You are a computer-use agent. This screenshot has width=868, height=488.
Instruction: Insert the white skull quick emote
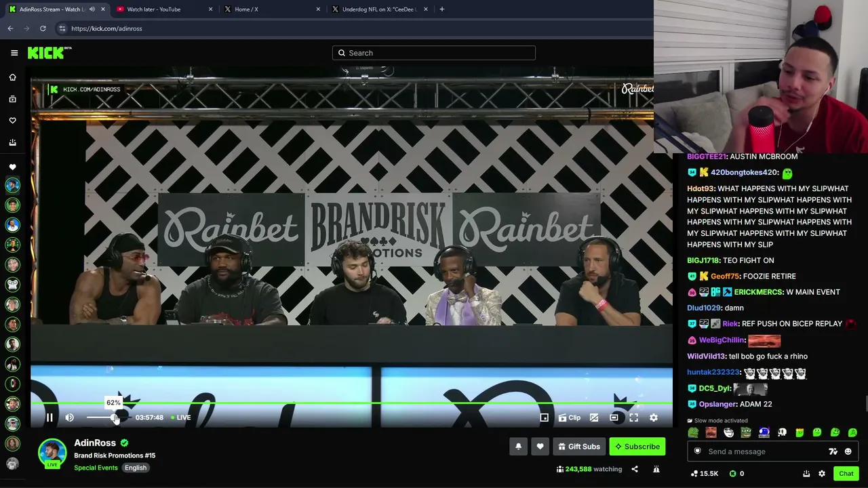[782, 432]
